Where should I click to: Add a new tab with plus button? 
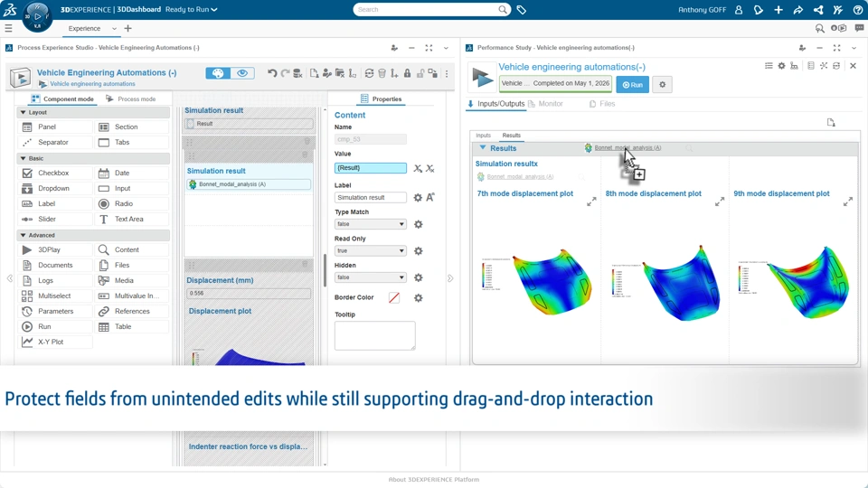click(127, 28)
